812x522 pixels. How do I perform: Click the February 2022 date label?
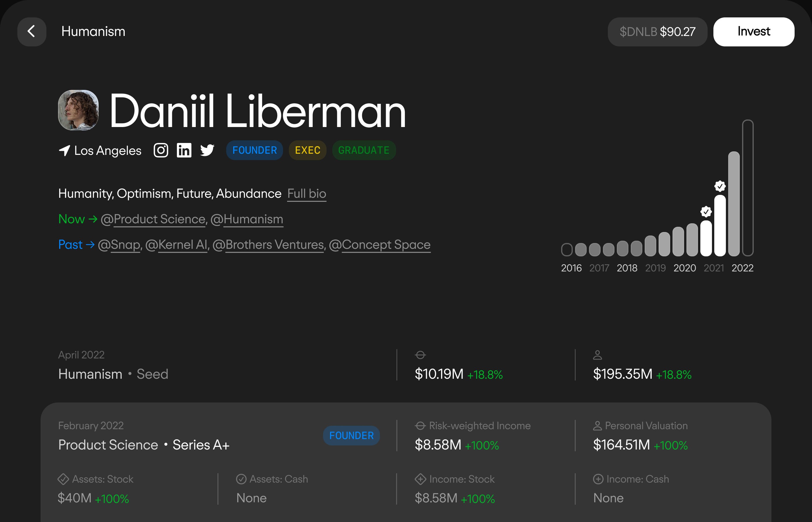click(x=91, y=426)
